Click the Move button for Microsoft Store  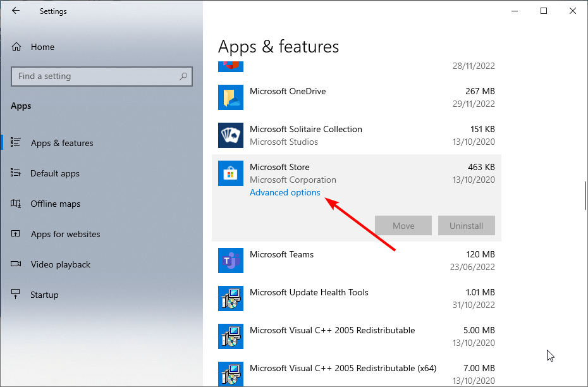click(x=403, y=225)
